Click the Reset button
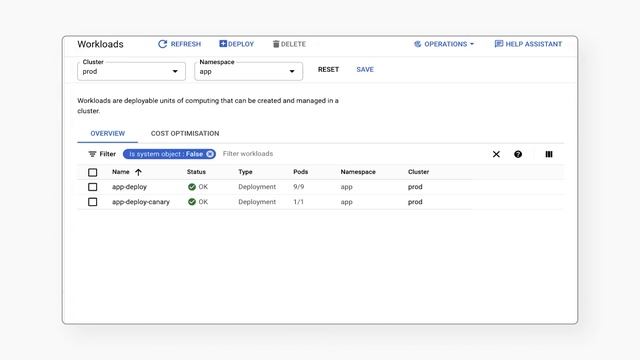The image size is (640, 360). [x=329, y=69]
